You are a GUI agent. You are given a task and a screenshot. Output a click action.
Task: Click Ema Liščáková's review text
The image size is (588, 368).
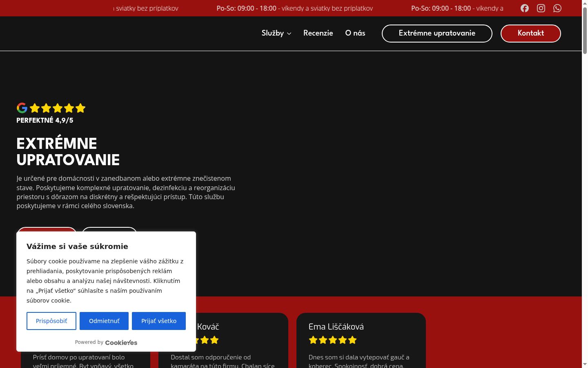pos(359,361)
